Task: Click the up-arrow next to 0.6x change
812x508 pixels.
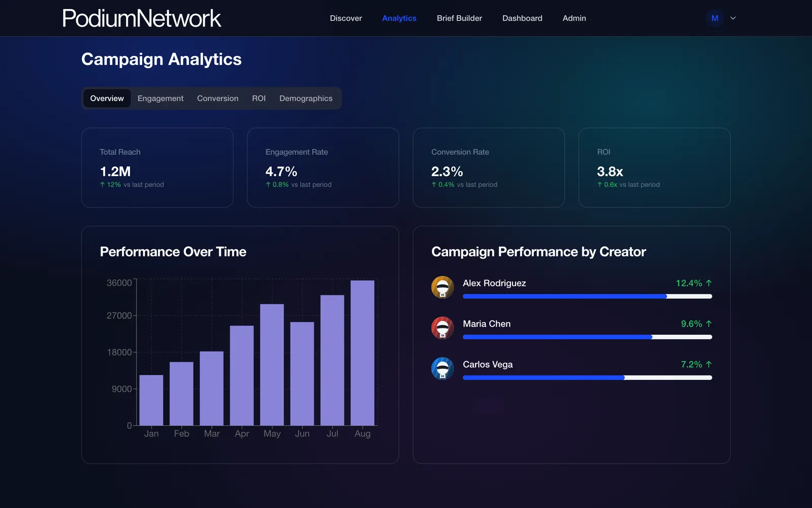Action: tap(600, 184)
